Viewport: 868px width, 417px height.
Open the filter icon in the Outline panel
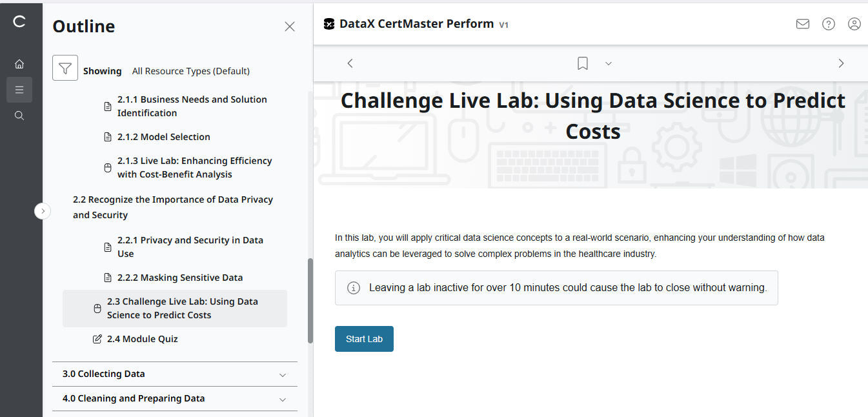pyautogui.click(x=65, y=67)
